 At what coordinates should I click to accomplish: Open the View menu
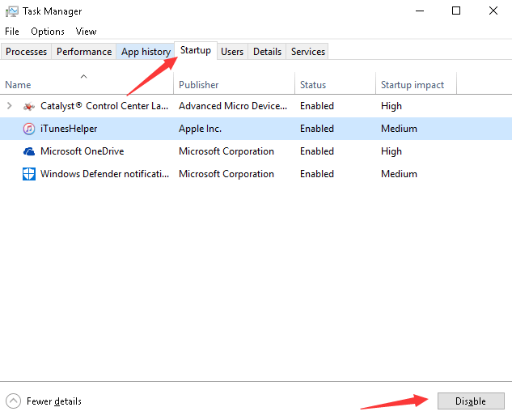click(86, 32)
